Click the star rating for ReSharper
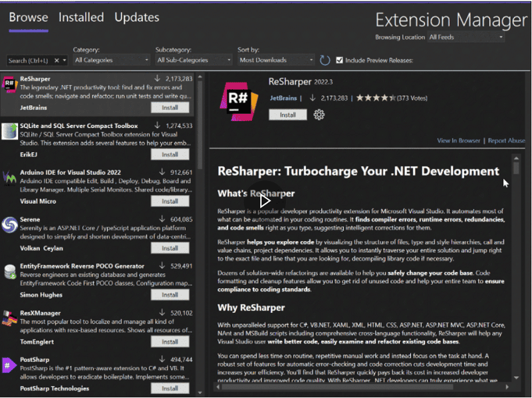532x398 pixels. click(x=376, y=98)
